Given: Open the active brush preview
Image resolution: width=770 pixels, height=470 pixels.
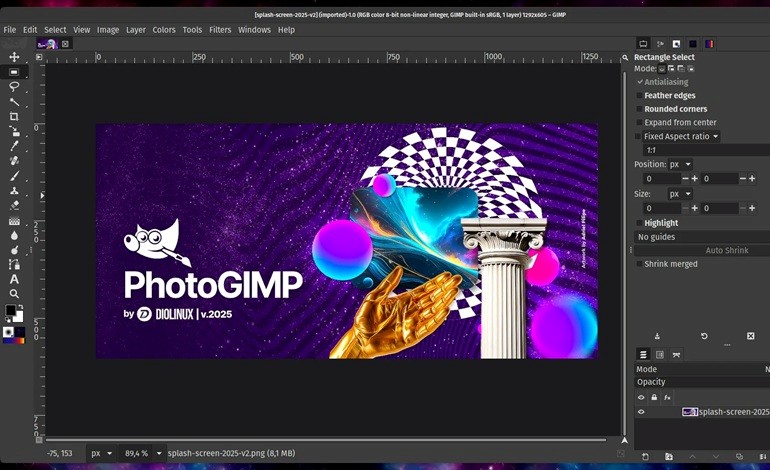Looking at the screenshot, I should [8, 332].
